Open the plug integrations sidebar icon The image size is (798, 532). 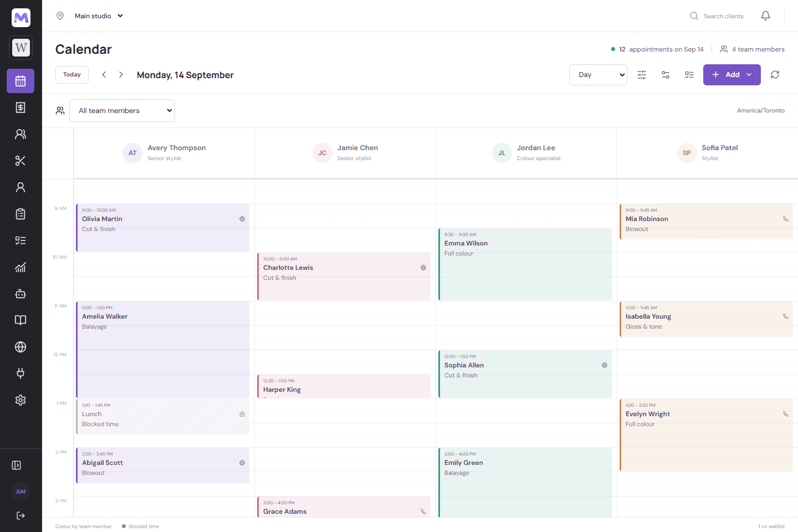(21, 374)
